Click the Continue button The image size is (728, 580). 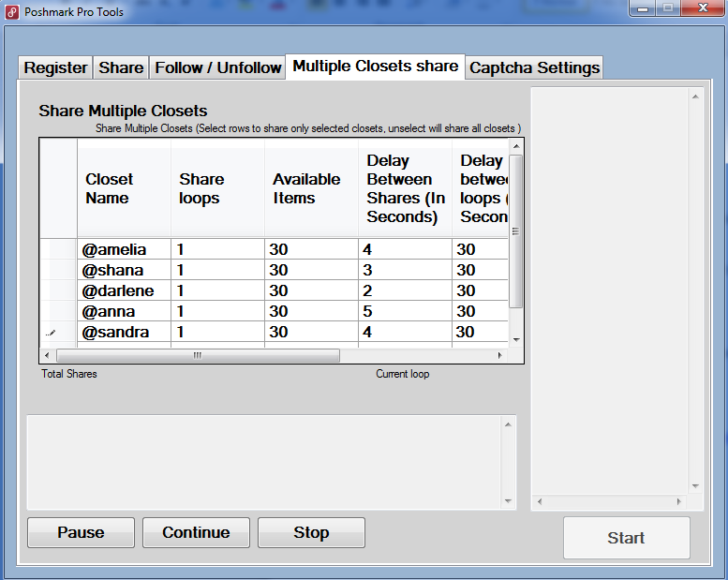pos(196,532)
